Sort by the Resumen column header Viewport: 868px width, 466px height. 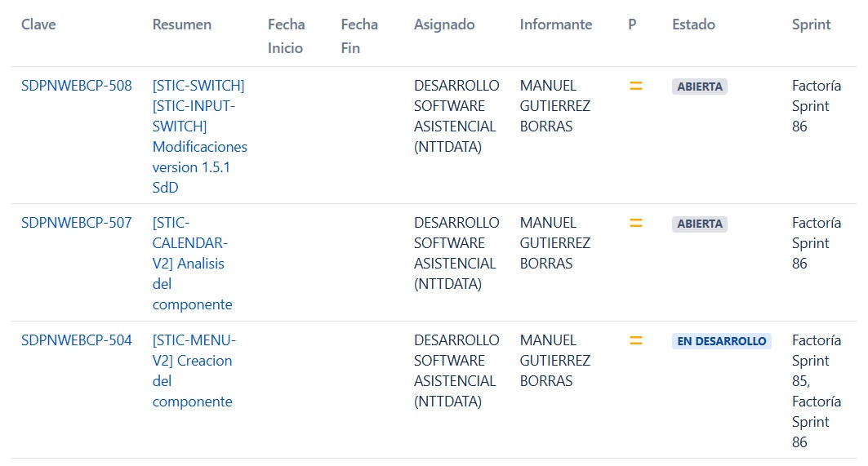181,24
